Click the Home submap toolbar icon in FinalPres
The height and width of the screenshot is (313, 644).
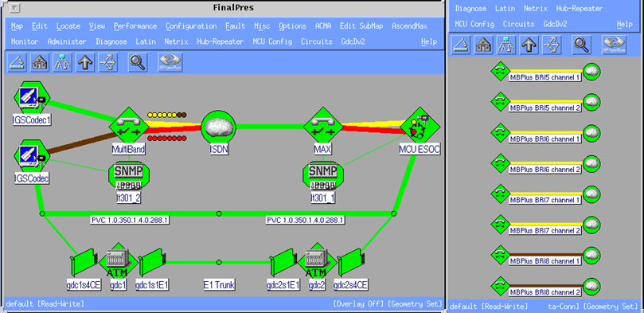[x=40, y=62]
